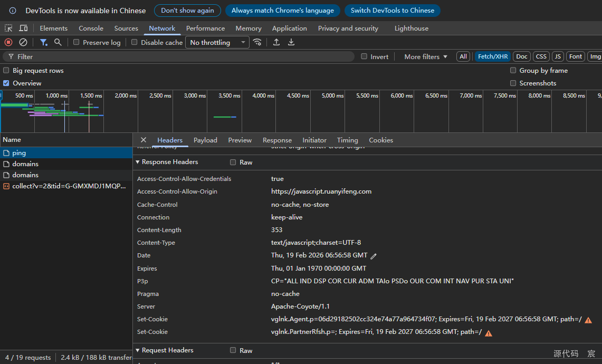Filter requests by Doc type
The width and height of the screenshot is (602, 364).
coord(522,56)
